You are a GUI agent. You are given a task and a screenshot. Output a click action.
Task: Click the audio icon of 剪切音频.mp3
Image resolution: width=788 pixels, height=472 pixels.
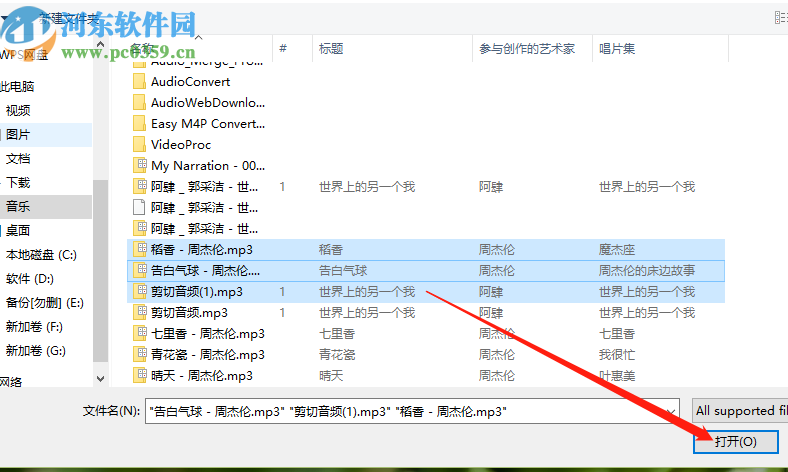(139, 313)
